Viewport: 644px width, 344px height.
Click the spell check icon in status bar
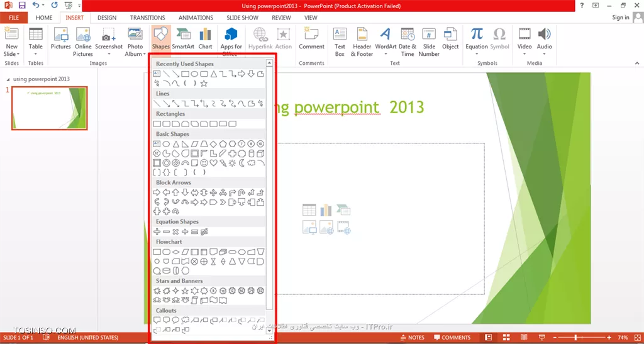[x=47, y=338]
